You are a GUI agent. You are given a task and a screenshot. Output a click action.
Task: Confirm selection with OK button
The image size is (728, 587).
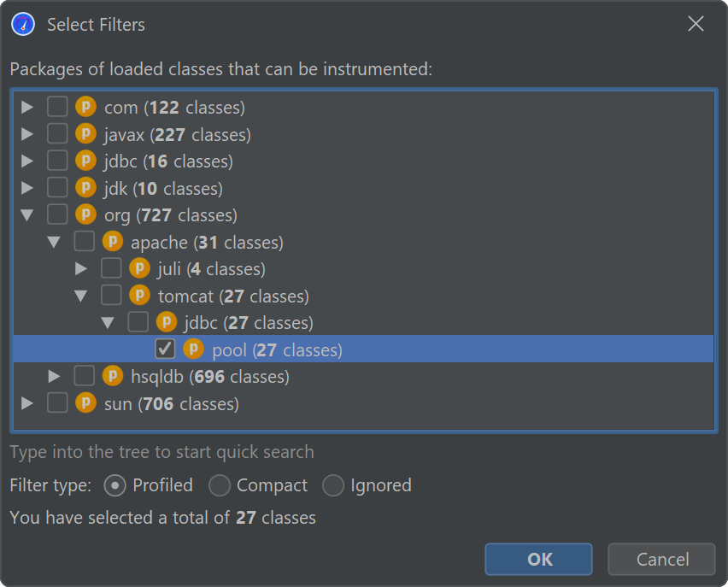click(x=538, y=560)
